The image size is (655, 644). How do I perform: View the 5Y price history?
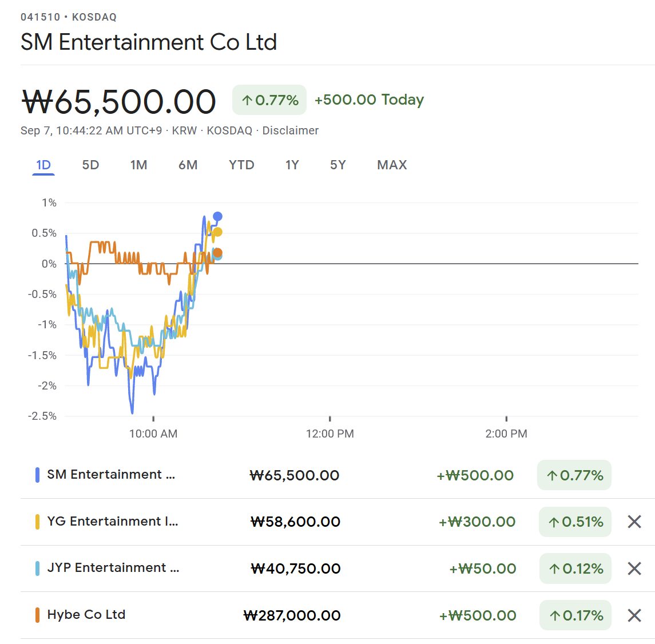pyautogui.click(x=338, y=165)
